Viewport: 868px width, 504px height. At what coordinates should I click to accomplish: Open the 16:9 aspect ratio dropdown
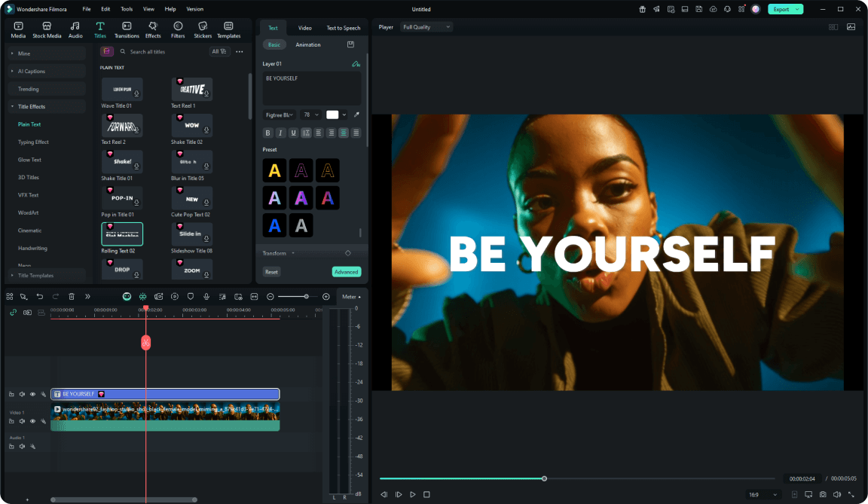click(763, 495)
